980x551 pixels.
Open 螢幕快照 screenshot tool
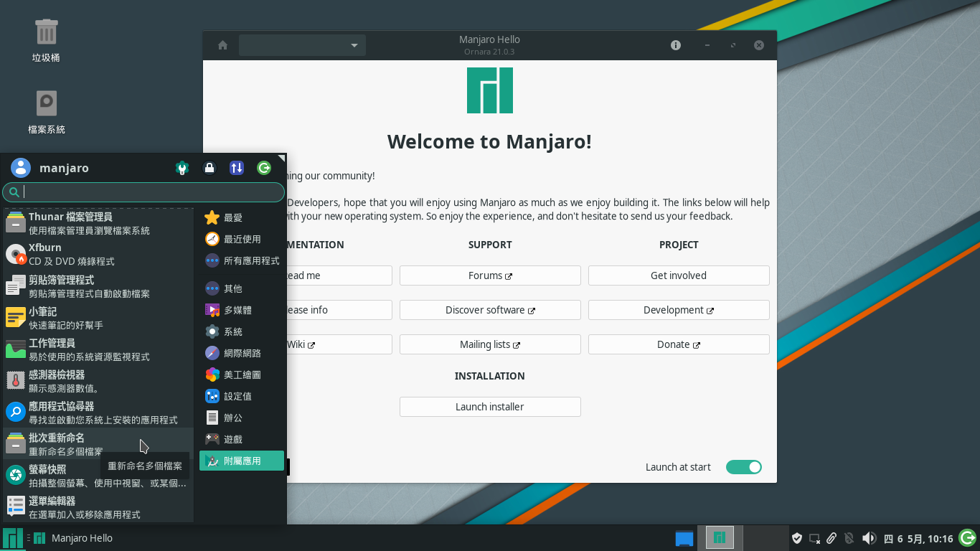tap(98, 476)
